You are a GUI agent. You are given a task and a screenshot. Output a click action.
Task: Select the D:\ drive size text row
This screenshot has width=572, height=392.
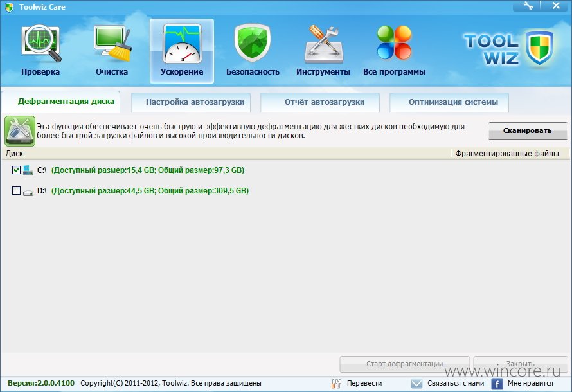150,191
